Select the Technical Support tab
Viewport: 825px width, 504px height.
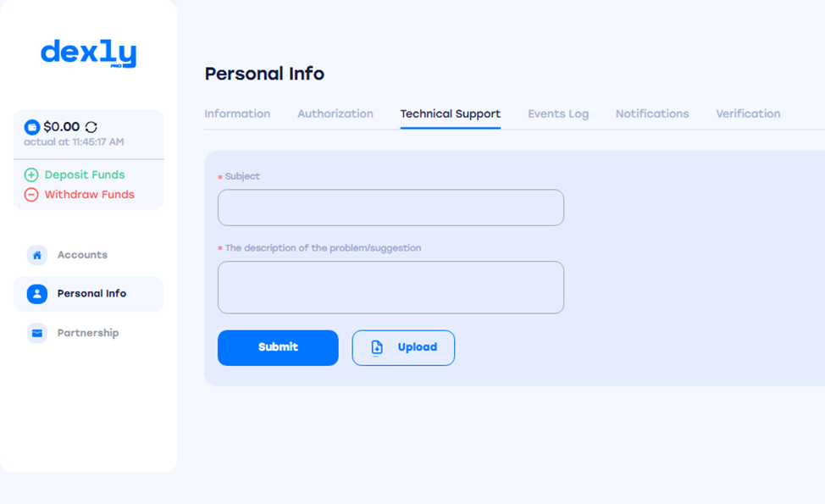(x=451, y=114)
